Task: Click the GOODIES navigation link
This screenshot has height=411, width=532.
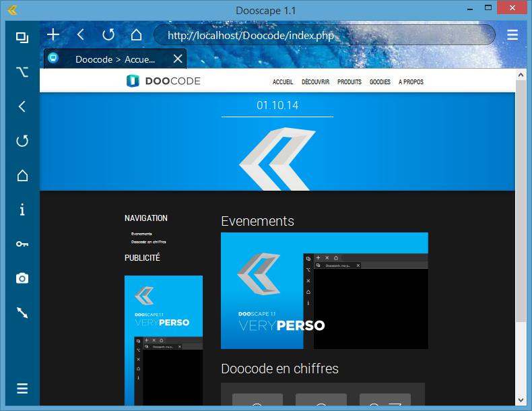Action: pyautogui.click(x=380, y=82)
